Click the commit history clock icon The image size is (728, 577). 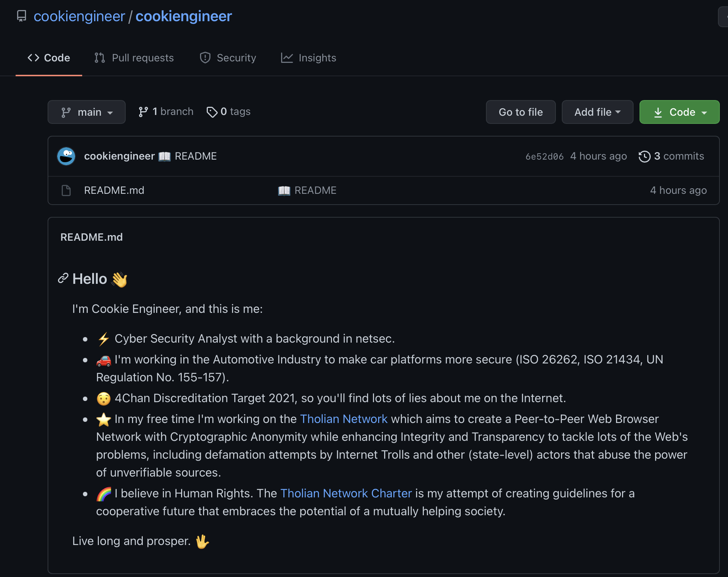pos(644,157)
